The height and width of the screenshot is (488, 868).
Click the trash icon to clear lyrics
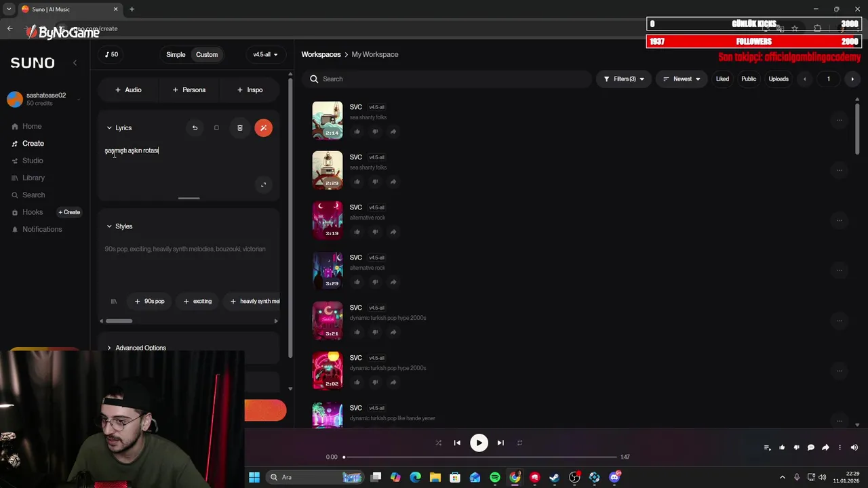point(239,128)
